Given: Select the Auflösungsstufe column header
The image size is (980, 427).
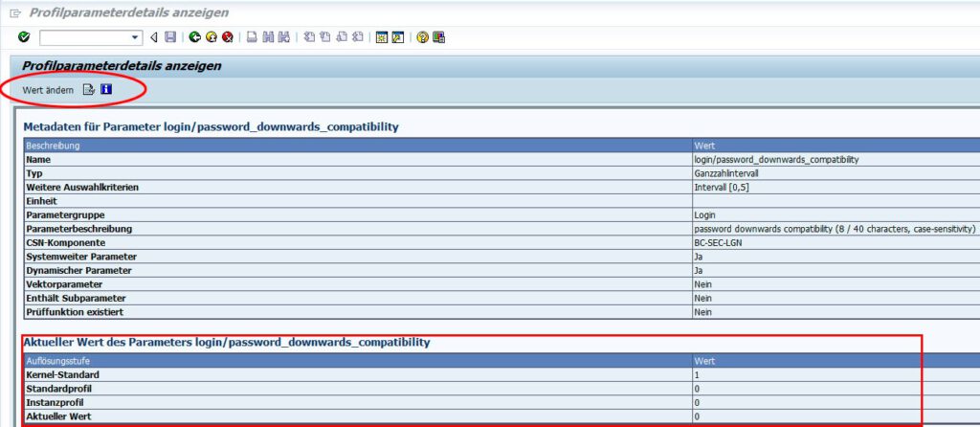Looking at the screenshot, I should click(x=358, y=361).
